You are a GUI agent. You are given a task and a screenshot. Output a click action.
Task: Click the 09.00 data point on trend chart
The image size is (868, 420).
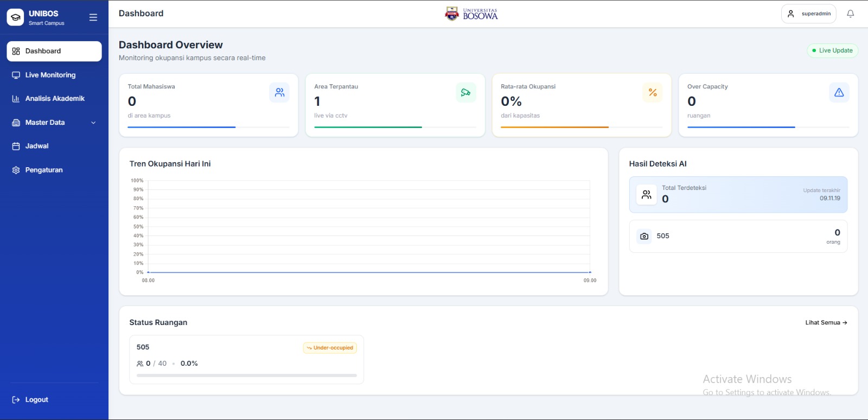point(590,272)
